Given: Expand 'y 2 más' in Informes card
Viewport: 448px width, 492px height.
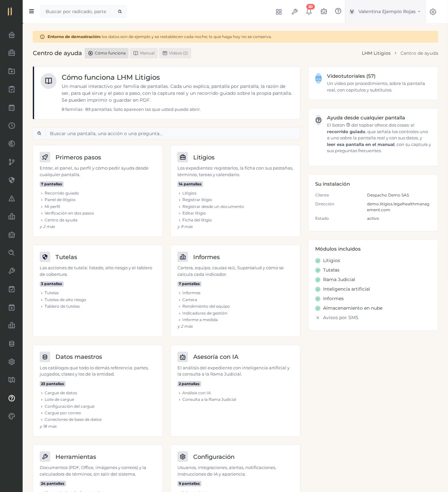Looking at the screenshot, I should 185,326.
